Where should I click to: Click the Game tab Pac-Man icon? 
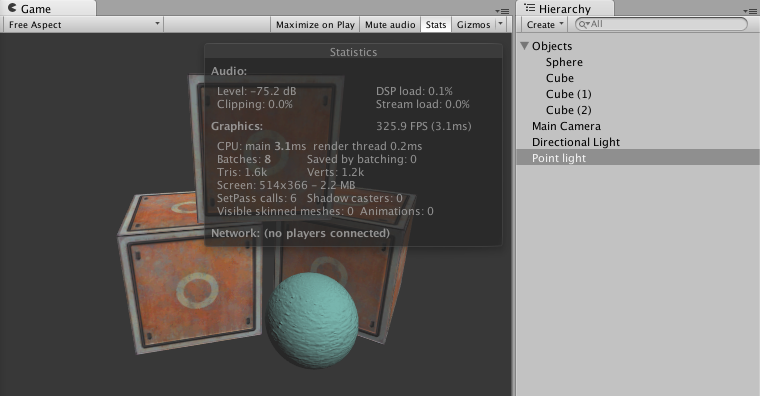(x=12, y=8)
